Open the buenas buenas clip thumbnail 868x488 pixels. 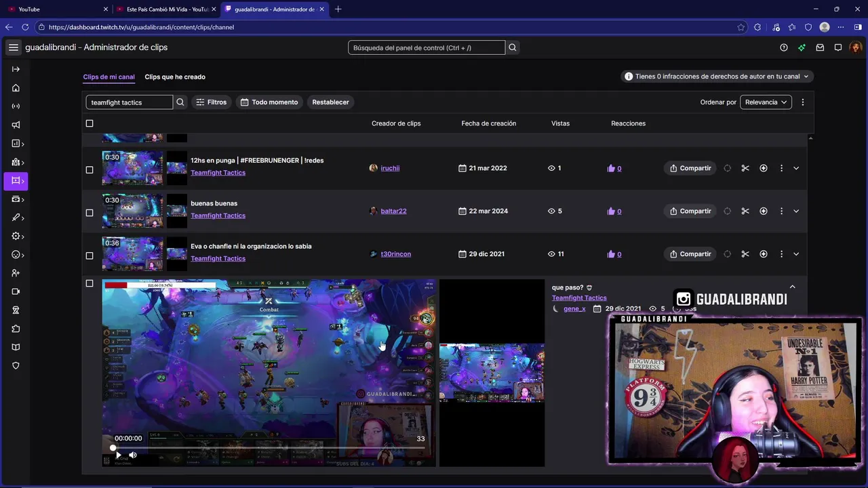click(x=133, y=211)
